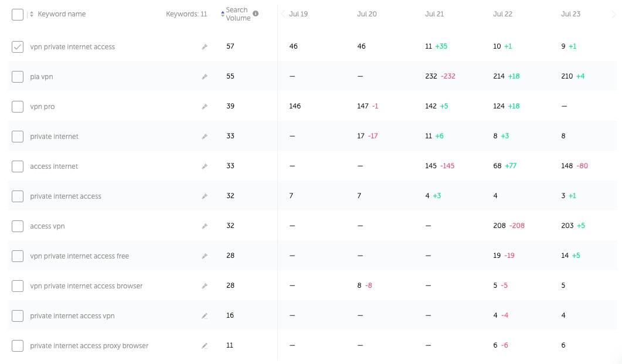This screenshot has height=364, width=622.
Task: Show later dates with right chevron
Action: pyautogui.click(x=614, y=14)
